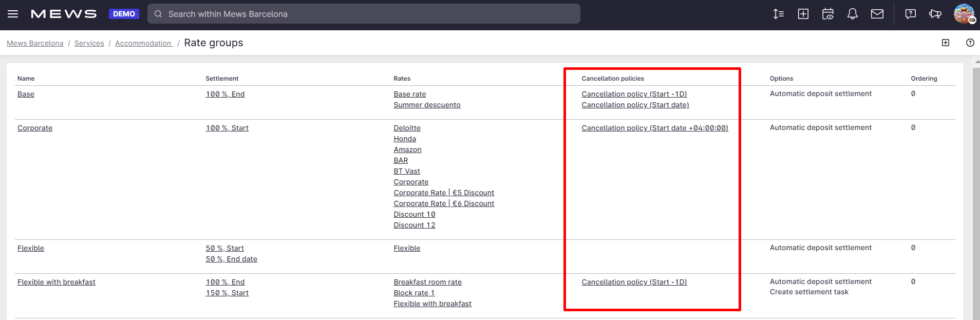Open the hamburger main menu
This screenshot has height=320, width=980.
[x=13, y=14]
